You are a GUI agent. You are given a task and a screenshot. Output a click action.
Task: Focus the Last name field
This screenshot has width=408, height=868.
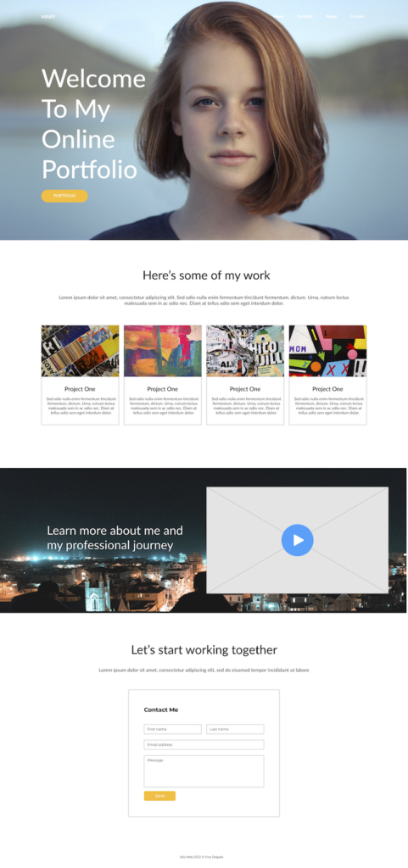(x=235, y=729)
